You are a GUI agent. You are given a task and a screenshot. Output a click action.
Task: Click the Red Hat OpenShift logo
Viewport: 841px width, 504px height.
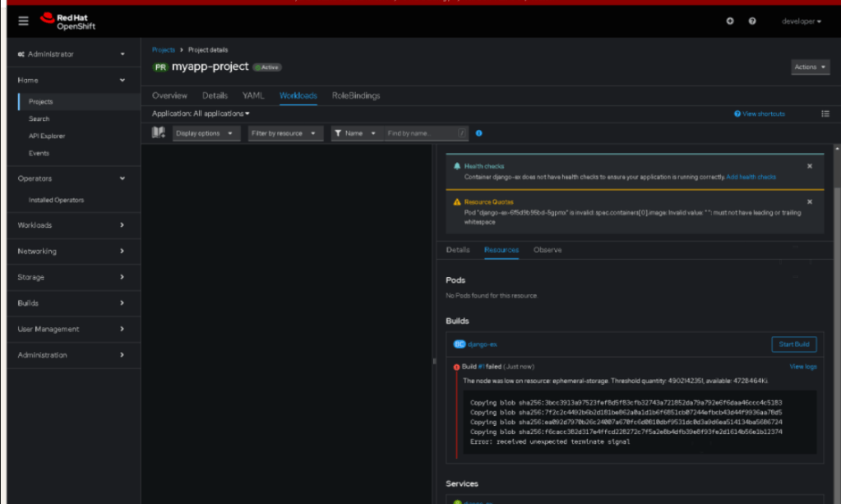(68, 21)
